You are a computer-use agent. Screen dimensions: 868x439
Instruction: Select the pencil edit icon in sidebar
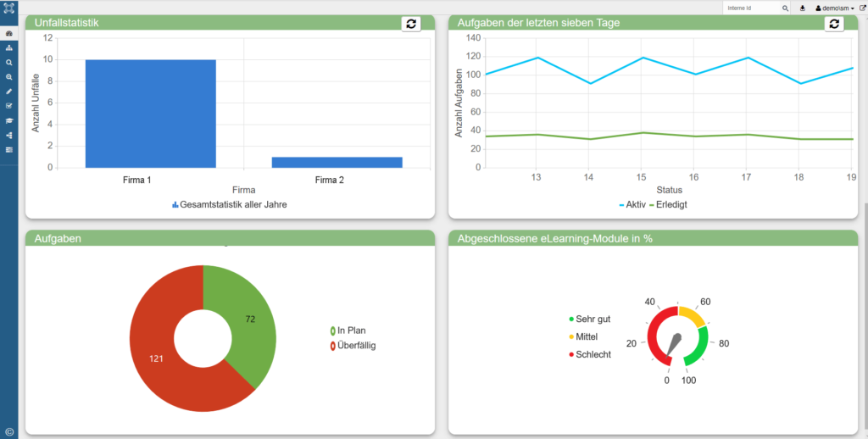(x=8, y=92)
